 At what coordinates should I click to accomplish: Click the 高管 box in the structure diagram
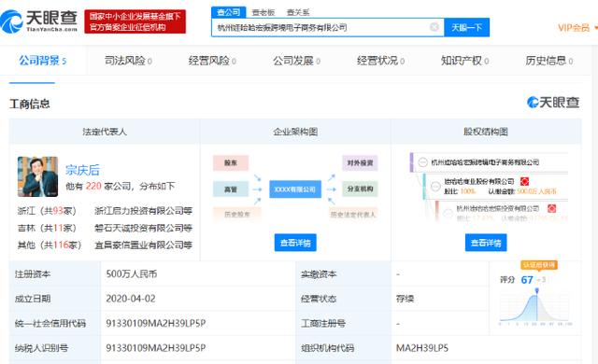231,189
